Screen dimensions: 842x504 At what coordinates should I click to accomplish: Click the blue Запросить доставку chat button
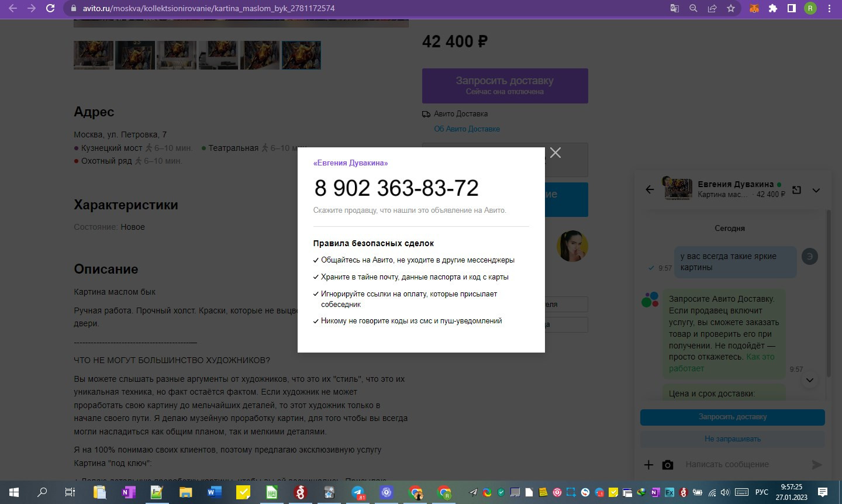click(x=733, y=417)
